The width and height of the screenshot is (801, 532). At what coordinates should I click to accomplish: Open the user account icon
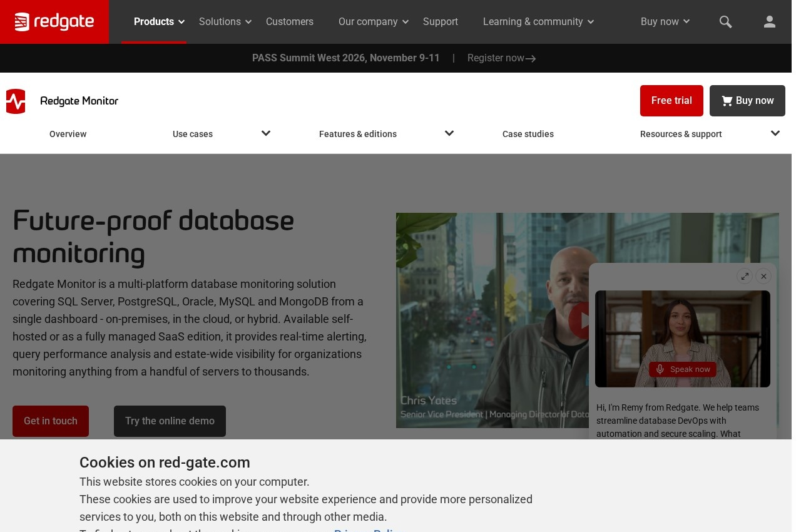770,22
